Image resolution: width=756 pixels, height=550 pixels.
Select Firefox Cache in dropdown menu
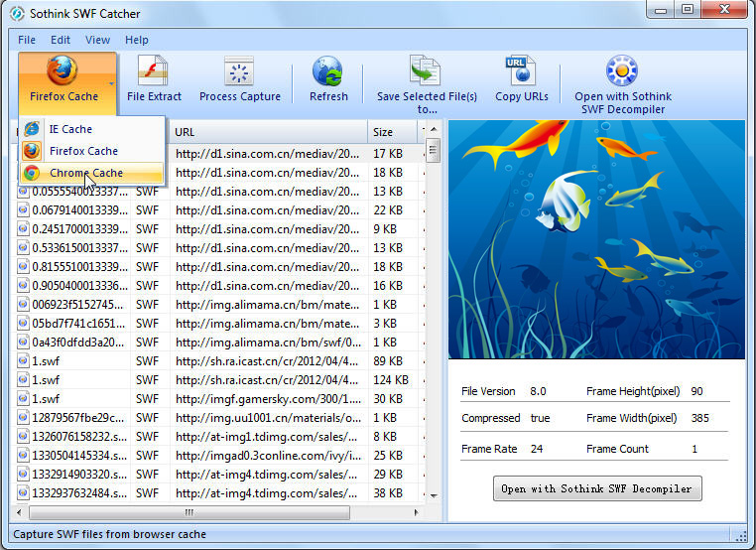pyautogui.click(x=92, y=151)
